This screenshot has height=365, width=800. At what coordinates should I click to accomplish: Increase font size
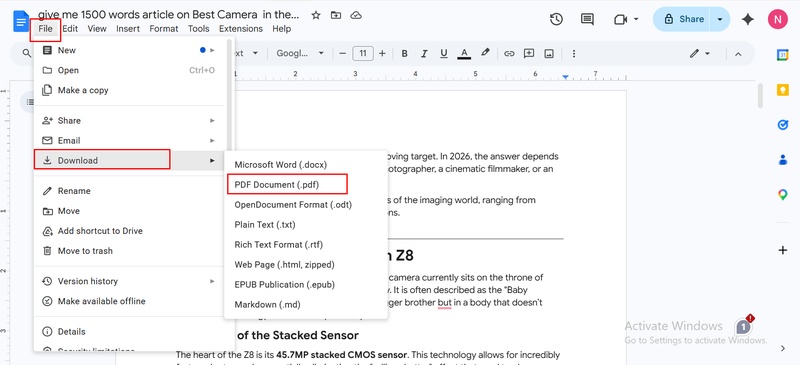tap(382, 53)
